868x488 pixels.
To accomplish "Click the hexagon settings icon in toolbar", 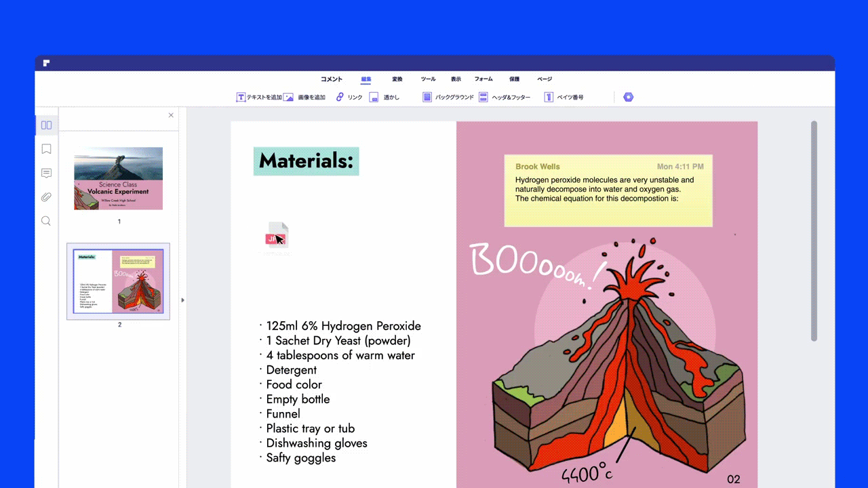I will click(x=628, y=98).
